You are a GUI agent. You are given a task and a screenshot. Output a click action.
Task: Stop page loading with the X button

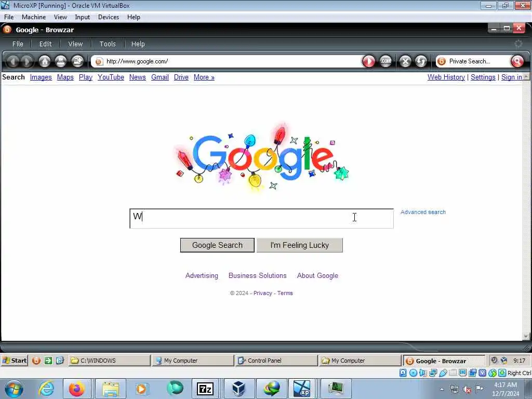pos(405,61)
